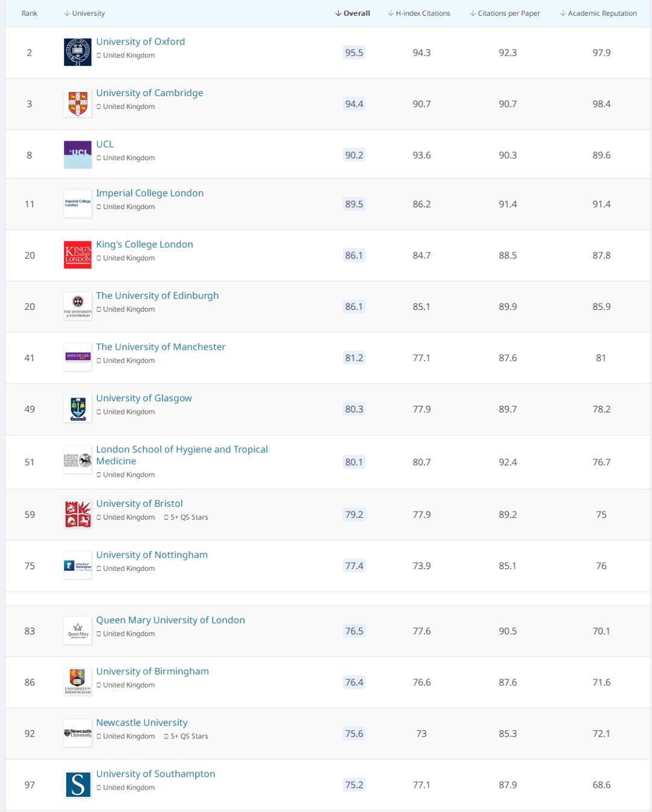Toggle sort order on the Overall column

[x=339, y=13]
